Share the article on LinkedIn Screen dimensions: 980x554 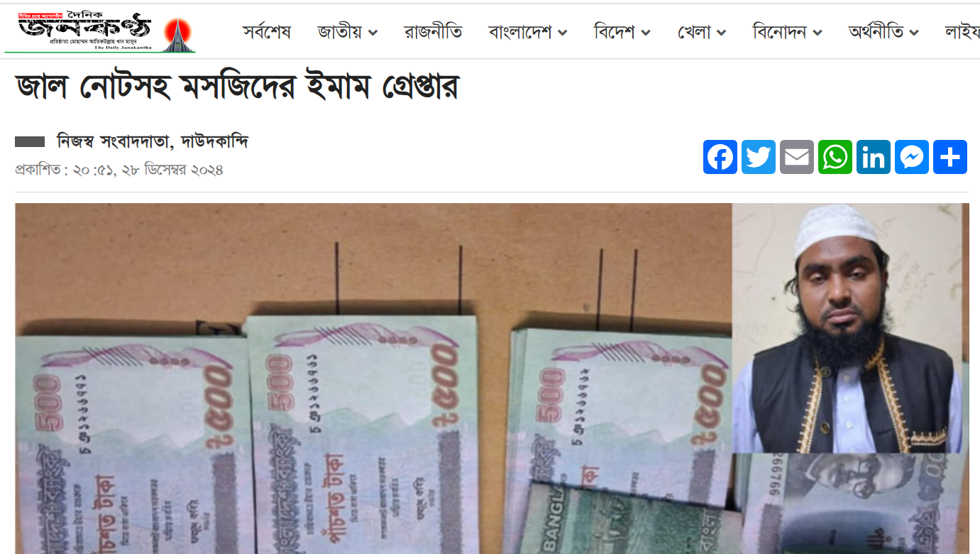coord(874,157)
